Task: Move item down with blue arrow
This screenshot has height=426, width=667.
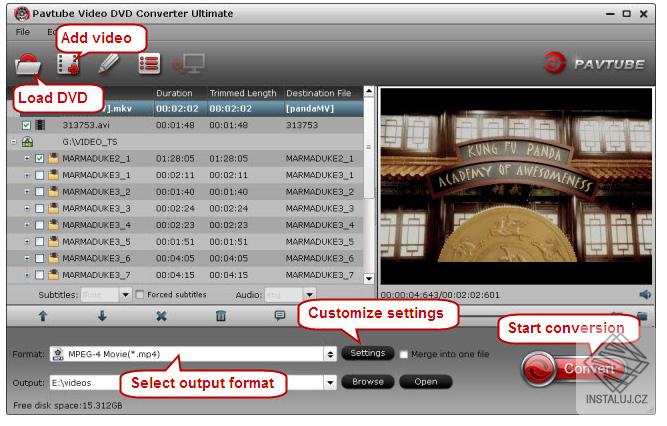Action: [102, 316]
